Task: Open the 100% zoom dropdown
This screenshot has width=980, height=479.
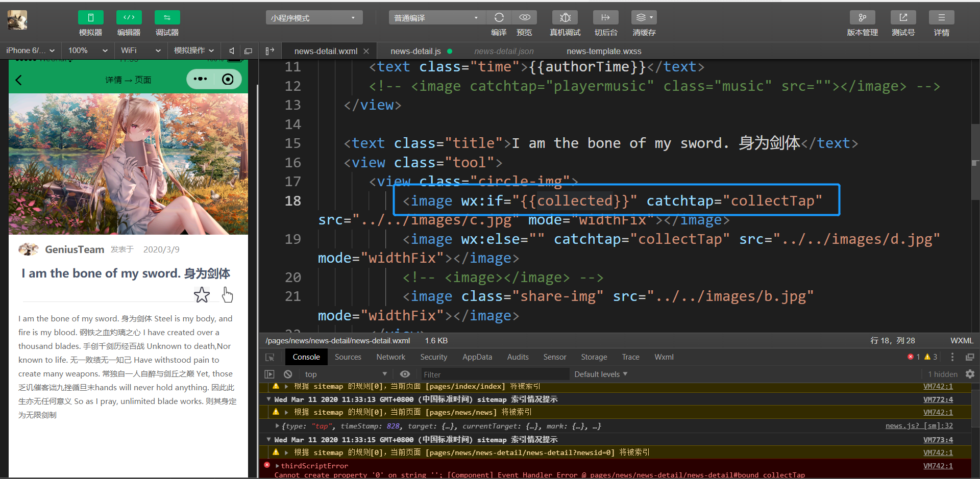Action: pos(88,51)
